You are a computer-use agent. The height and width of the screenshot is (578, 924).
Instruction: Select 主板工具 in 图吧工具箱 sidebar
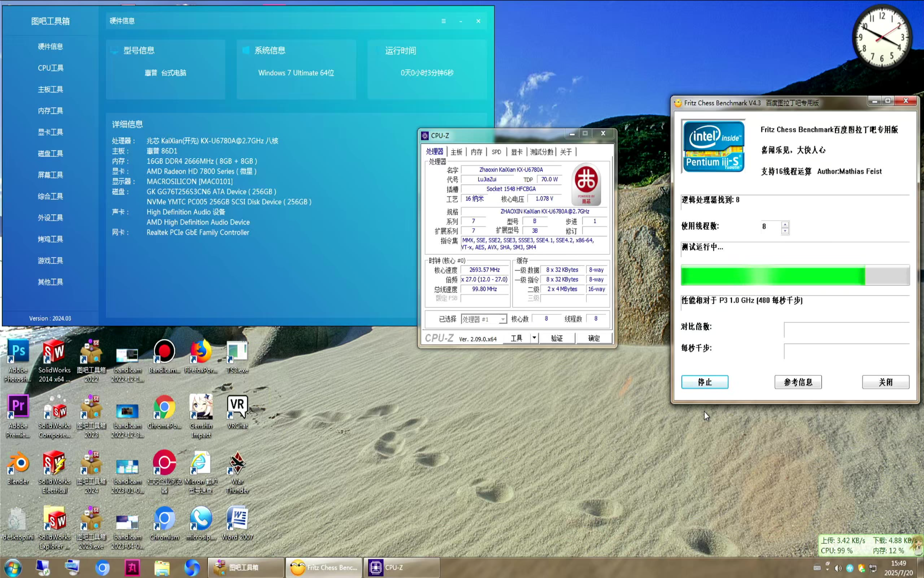(50, 89)
